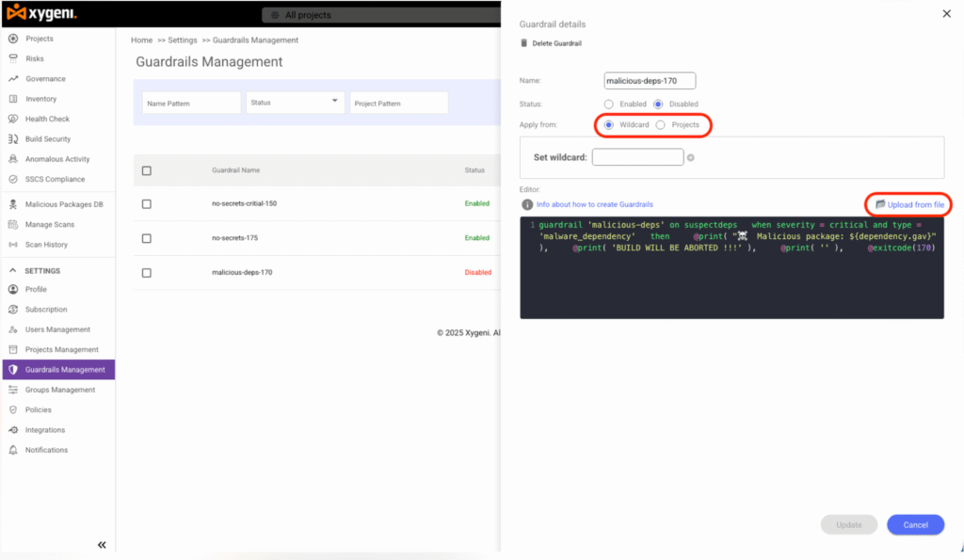Click the Projects Management sidebar icon
The image size is (964, 560).
point(13,349)
